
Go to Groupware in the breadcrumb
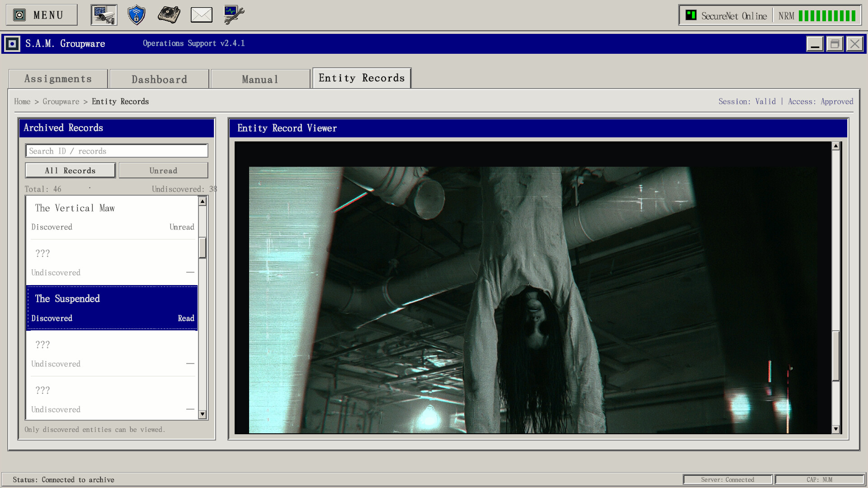click(61, 102)
